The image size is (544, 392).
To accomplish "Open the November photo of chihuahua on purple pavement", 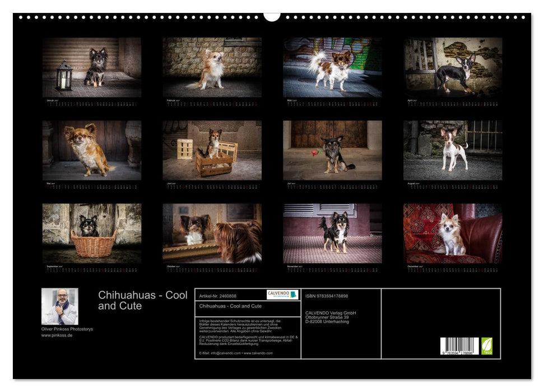I will point(332,233).
